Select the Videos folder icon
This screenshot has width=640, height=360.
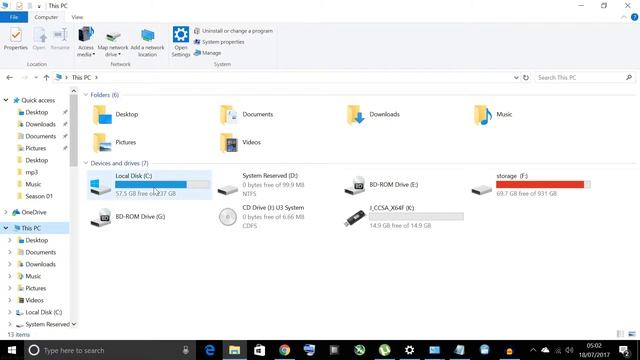tap(229, 142)
